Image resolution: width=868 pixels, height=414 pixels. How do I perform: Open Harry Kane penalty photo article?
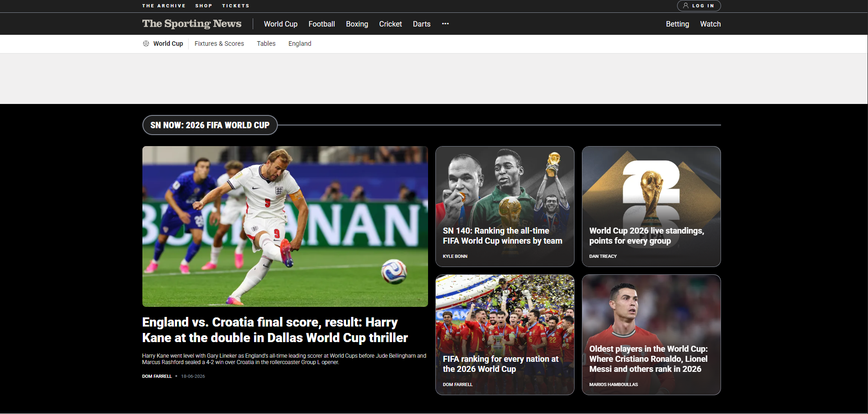pyautogui.click(x=285, y=226)
